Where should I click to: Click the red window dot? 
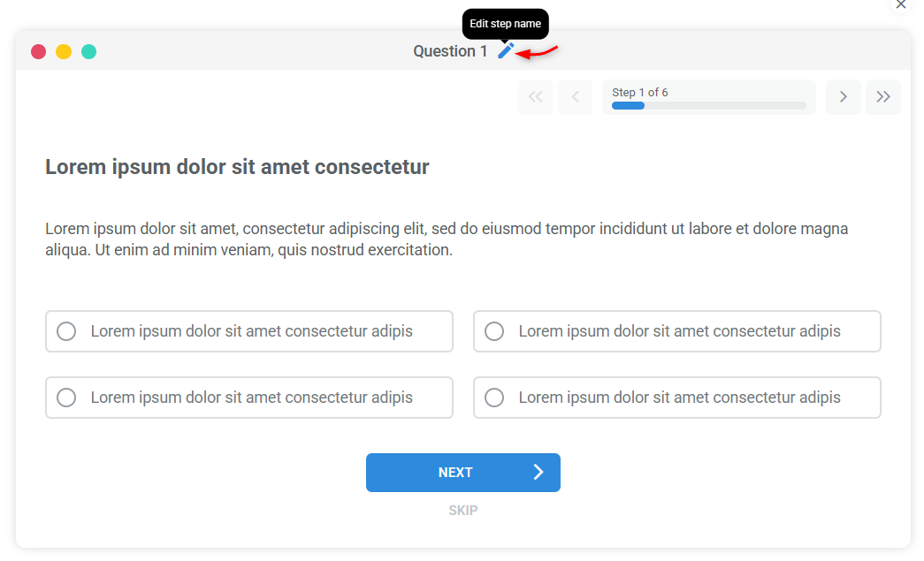click(38, 51)
